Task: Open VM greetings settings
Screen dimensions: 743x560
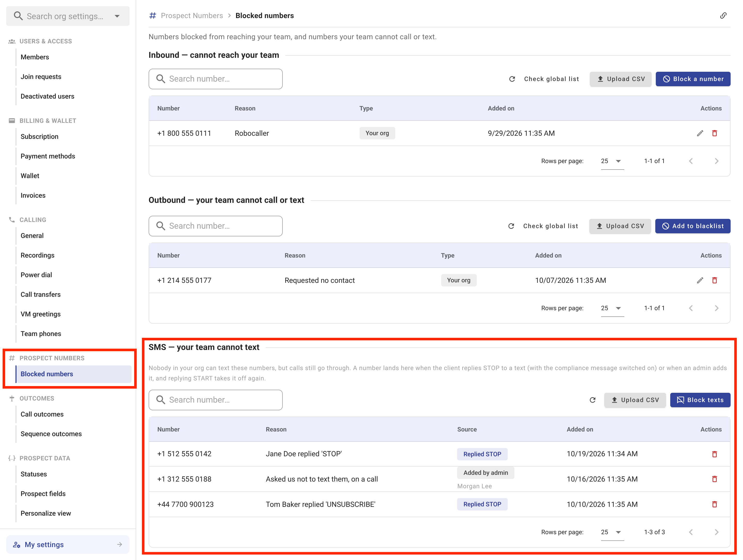Action: click(x=40, y=314)
